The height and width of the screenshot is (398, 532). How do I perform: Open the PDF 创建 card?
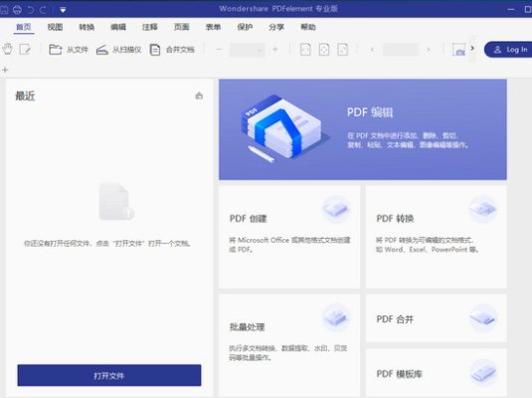click(289, 237)
